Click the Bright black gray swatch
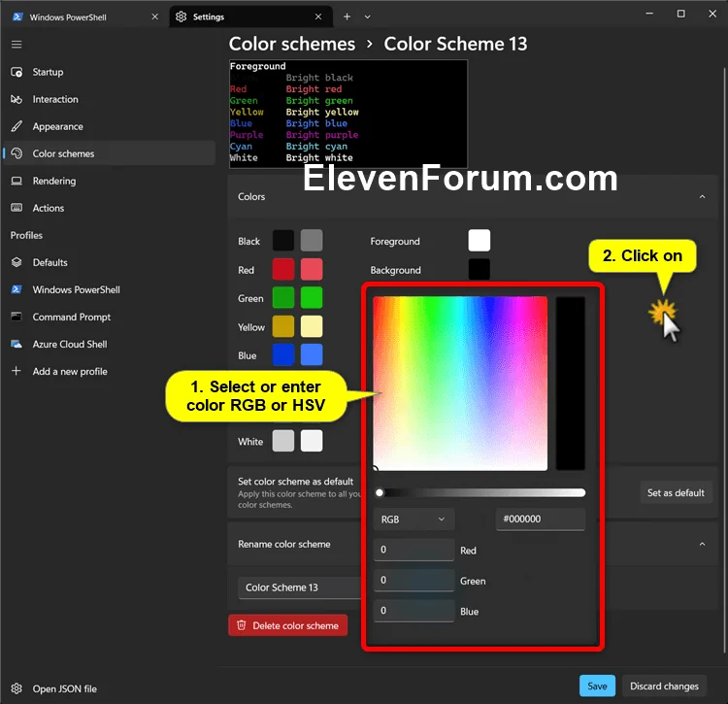The height and width of the screenshot is (704, 728). click(312, 241)
